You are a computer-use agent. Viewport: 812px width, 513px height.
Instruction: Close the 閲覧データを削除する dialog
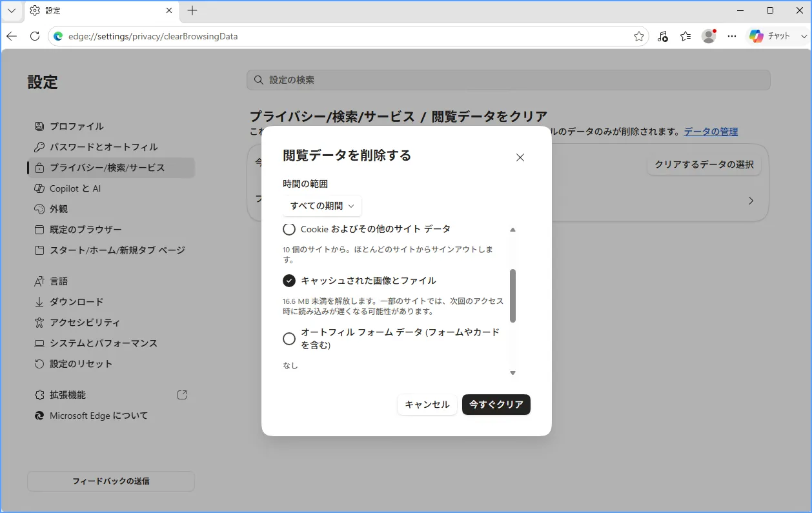point(520,157)
